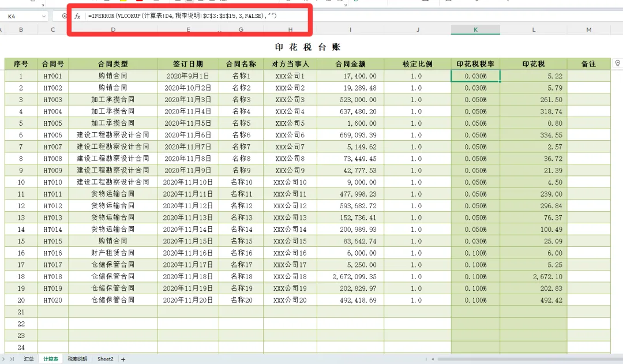This screenshot has width=623, height=364.
Task: Click the next sheet navigation arrow
Action: 4,359
